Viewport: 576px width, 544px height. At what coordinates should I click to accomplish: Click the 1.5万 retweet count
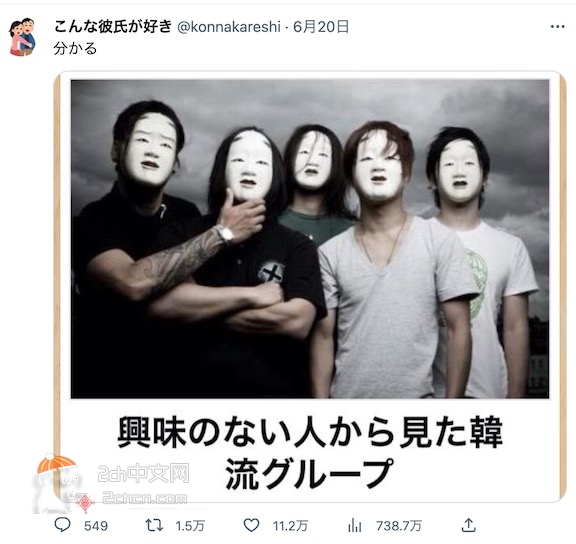click(190, 526)
